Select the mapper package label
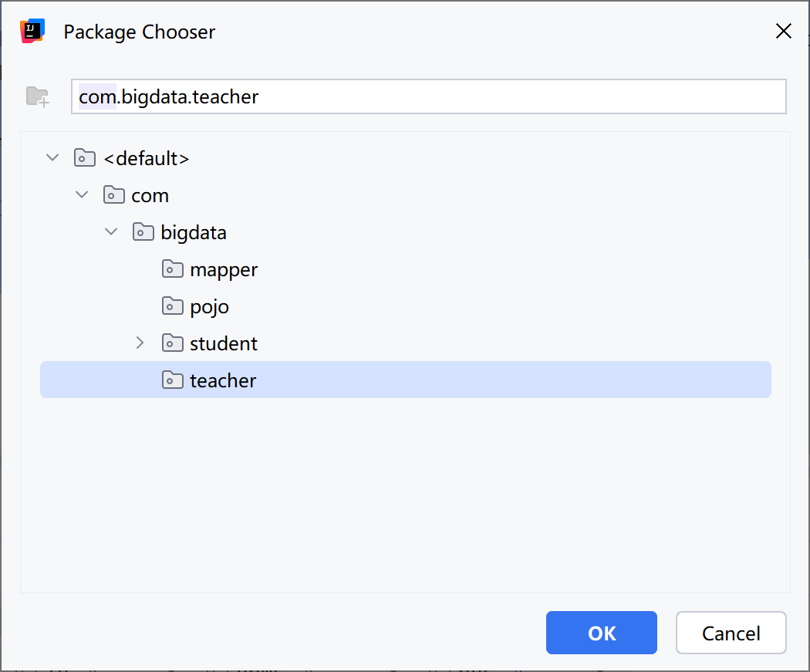The image size is (810, 672). coord(224,269)
